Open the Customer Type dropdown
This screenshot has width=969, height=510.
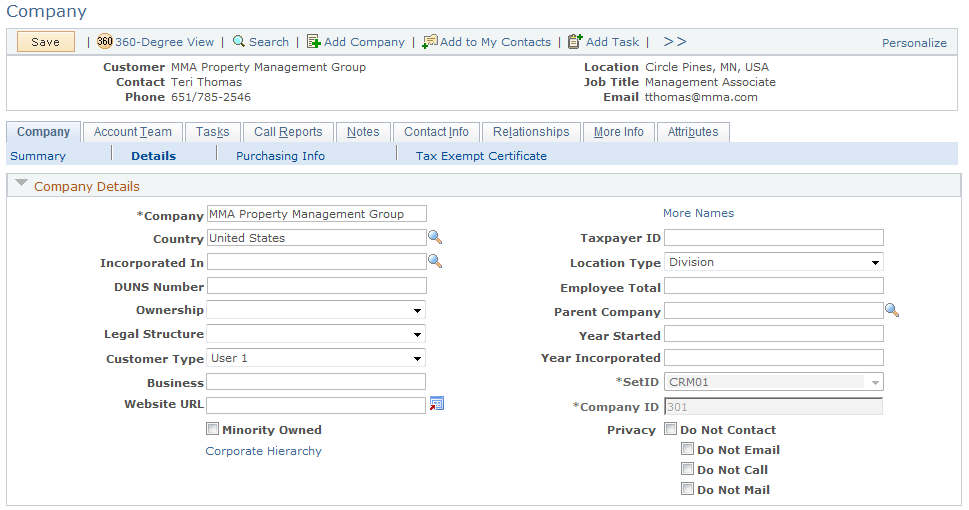[316, 358]
